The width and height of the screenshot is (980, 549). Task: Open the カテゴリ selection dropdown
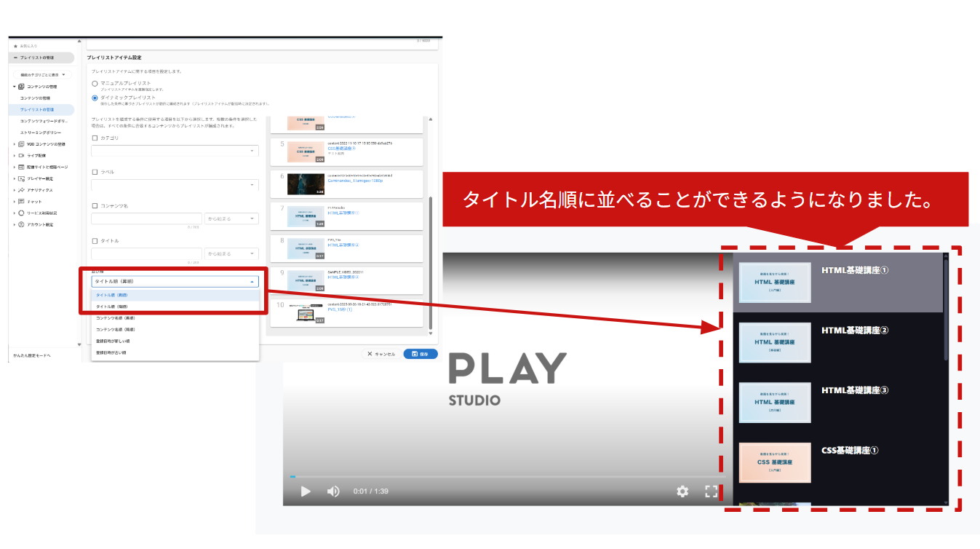(x=175, y=151)
